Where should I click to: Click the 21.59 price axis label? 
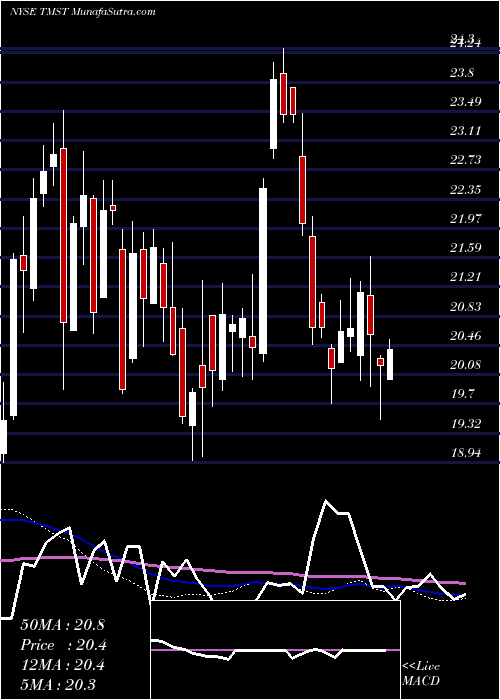point(465,248)
